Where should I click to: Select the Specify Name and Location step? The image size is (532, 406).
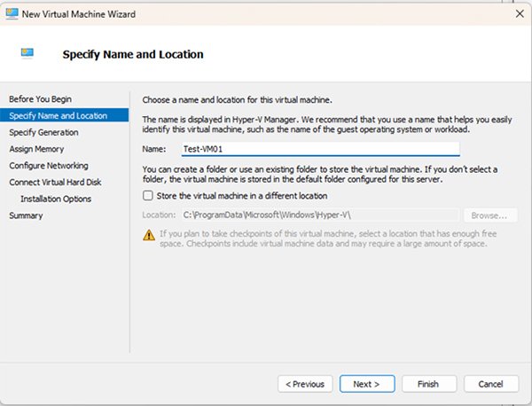pyautogui.click(x=58, y=115)
